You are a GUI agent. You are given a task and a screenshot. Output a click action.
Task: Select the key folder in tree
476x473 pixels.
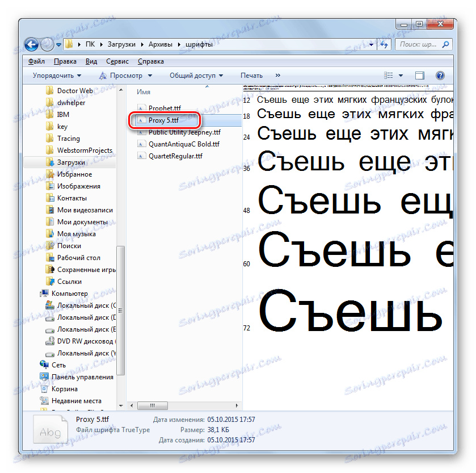click(x=62, y=127)
